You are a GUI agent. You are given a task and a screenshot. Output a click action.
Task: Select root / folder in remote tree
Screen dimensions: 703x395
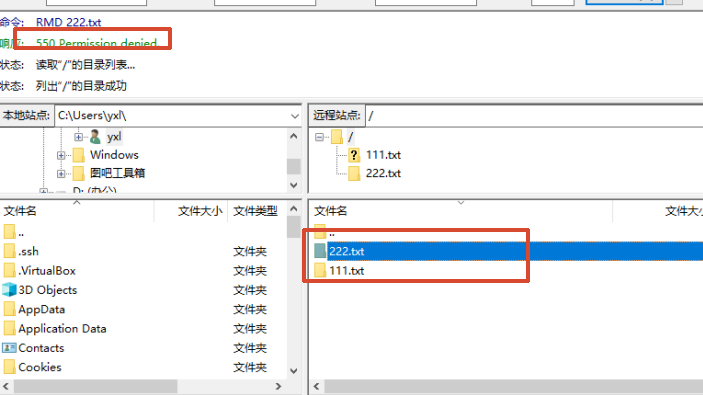click(x=351, y=137)
